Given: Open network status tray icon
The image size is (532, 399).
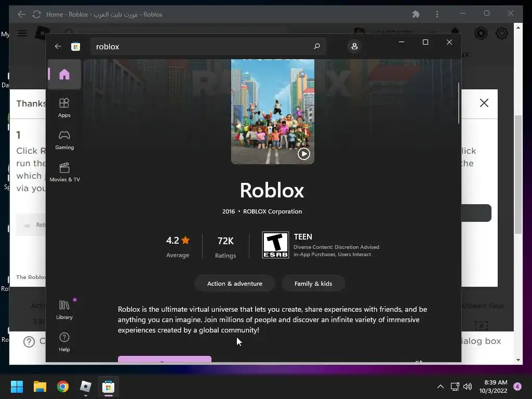Looking at the screenshot, I should [x=455, y=387].
